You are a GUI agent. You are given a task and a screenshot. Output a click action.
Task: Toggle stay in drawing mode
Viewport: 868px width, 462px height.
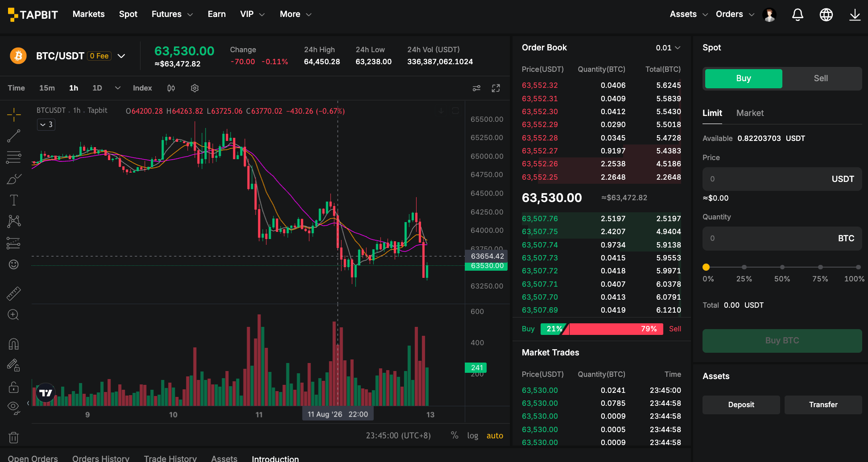coord(14,365)
